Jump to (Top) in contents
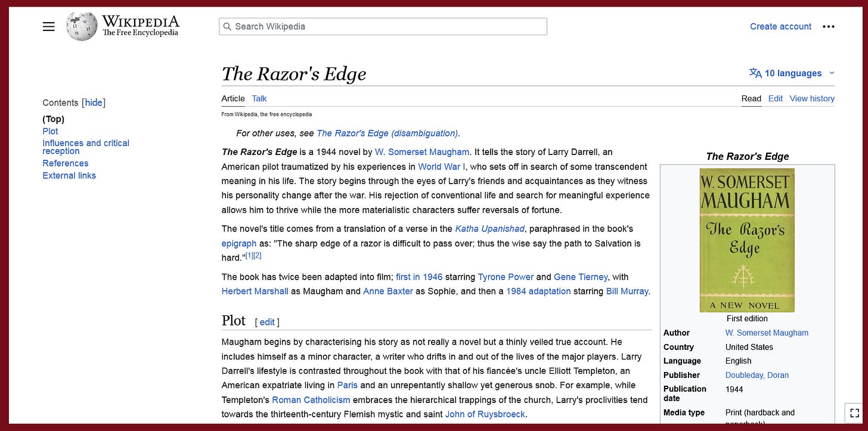 pos(54,119)
